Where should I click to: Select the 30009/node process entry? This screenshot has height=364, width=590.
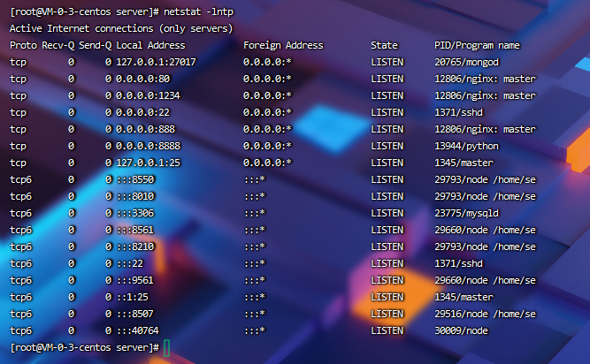[x=460, y=330]
